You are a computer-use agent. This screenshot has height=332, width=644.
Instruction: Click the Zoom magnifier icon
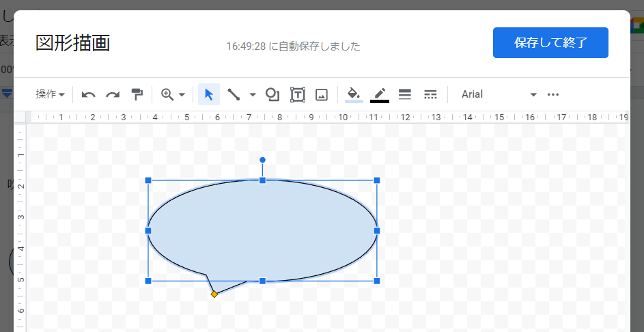tap(167, 94)
